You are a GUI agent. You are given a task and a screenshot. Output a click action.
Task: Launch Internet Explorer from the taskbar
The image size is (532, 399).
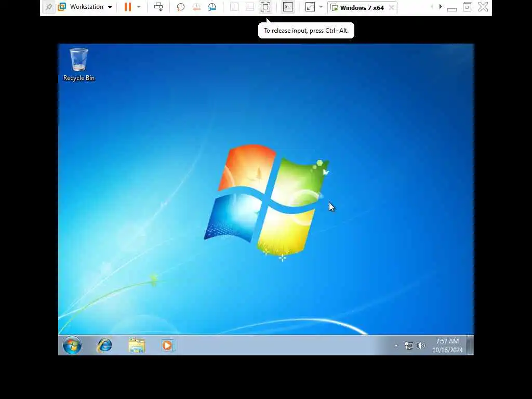[x=104, y=345]
